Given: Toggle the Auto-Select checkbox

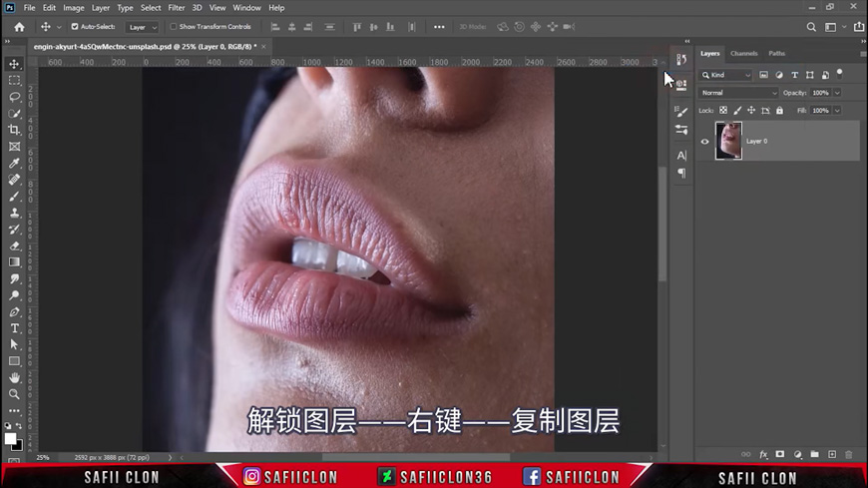Looking at the screenshot, I should (x=75, y=27).
